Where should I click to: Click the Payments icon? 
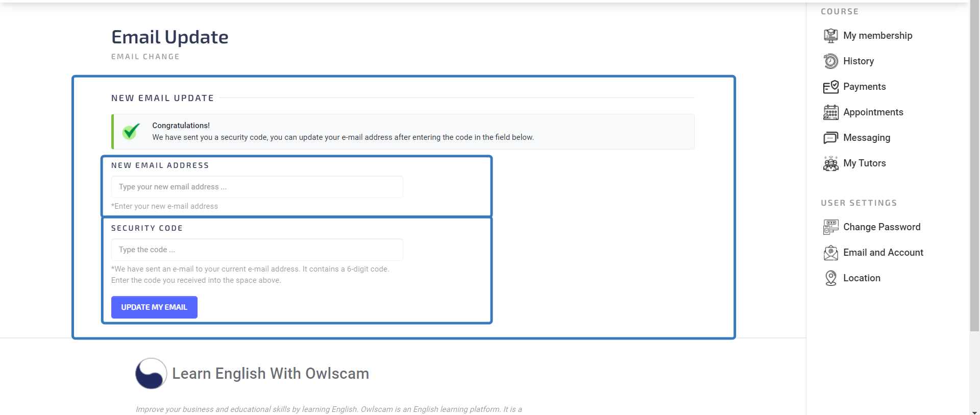[830, 87]
